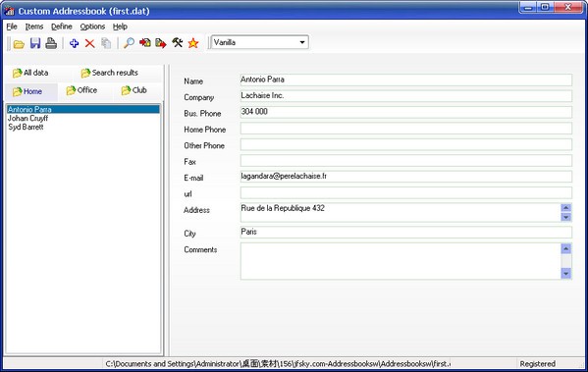Click the export data toolbar icon
Viewport: 588px width, 372px height.
click(161, 43)
